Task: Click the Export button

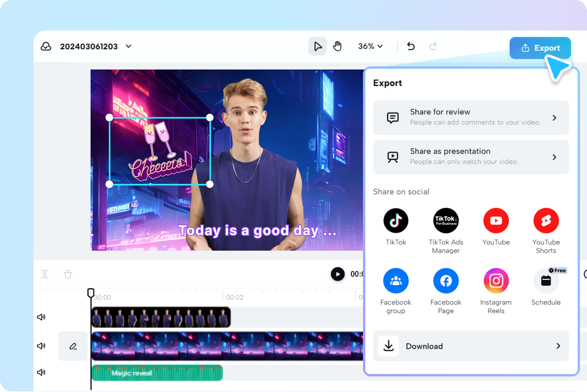Action: [540, 48]
